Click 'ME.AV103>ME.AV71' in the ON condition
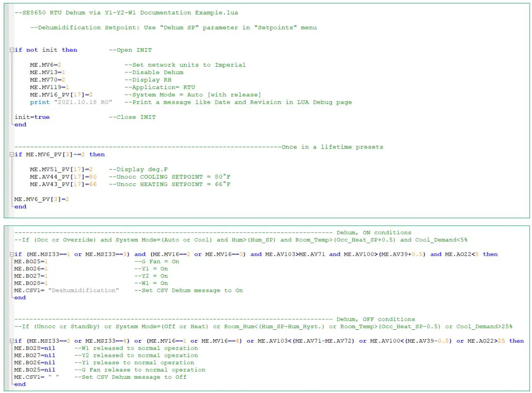 [x=296, y=254]
